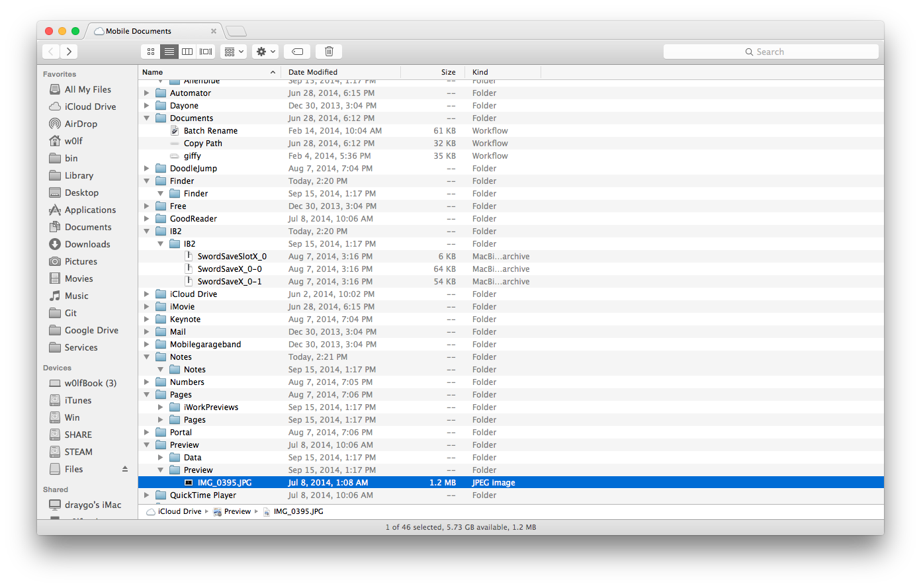Click the Edit Tags toolbar button
Viewport: 921px width, 588px height.
pyautogui.click(x=298, y=52)
